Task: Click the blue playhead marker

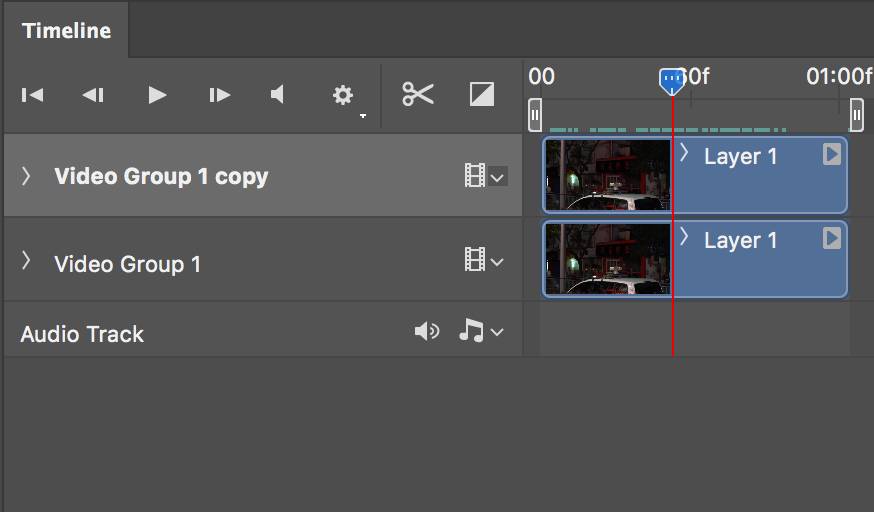Action: (x=672, y=80)
